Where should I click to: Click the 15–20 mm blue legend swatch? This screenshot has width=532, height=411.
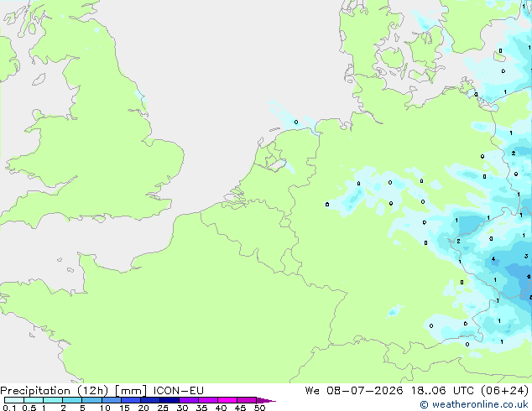tap(131, 400)
